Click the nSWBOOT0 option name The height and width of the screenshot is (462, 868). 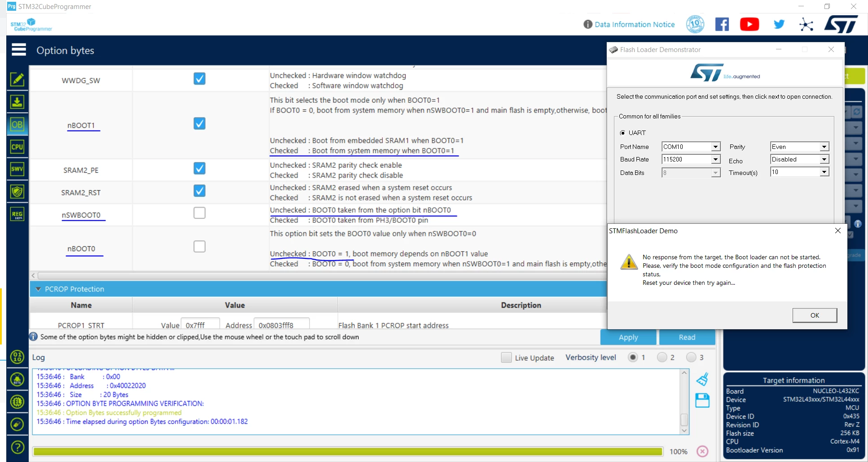[x=81, y=215]
